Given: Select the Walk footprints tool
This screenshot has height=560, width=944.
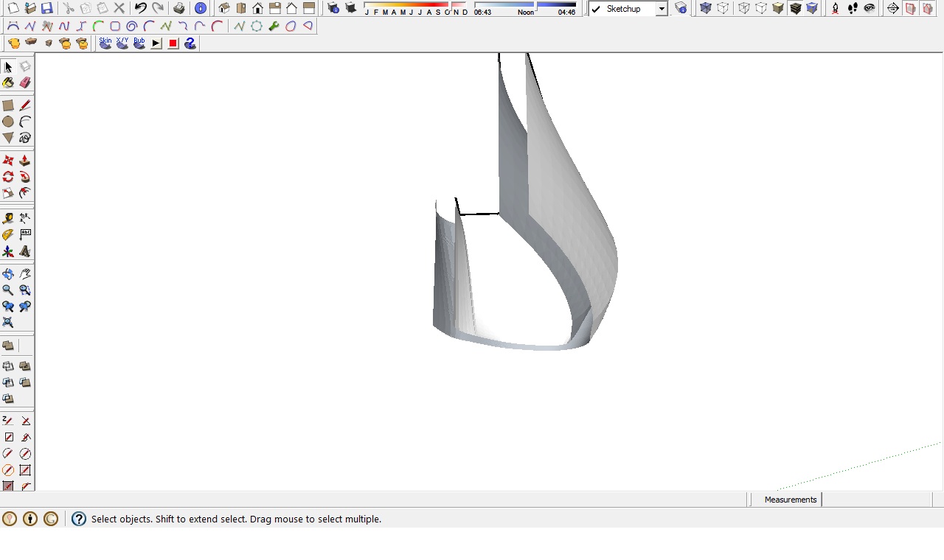Looking at the screenshot, I should click(x=853, y=9).
